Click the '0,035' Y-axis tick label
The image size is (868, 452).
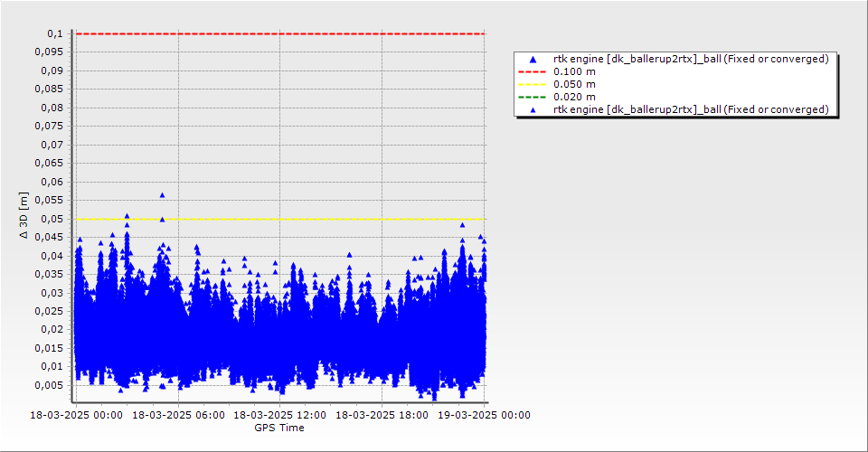pyautogui.click(x=49, y=275)
